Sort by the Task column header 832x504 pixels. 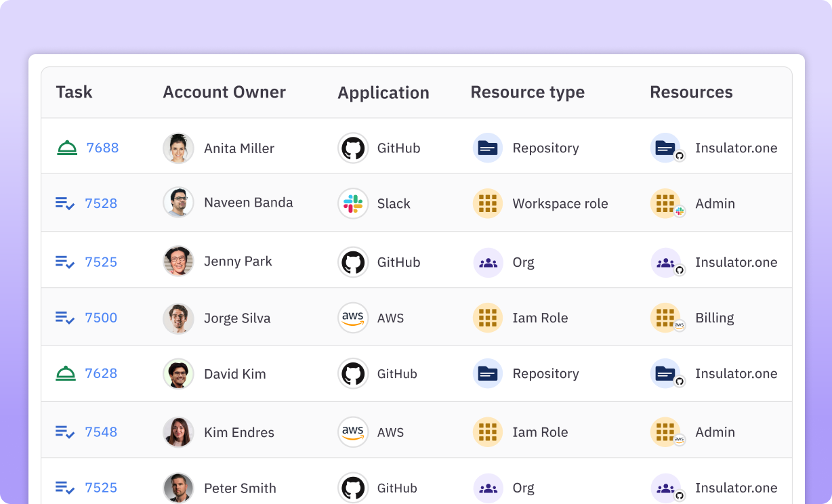pos(74,92)
